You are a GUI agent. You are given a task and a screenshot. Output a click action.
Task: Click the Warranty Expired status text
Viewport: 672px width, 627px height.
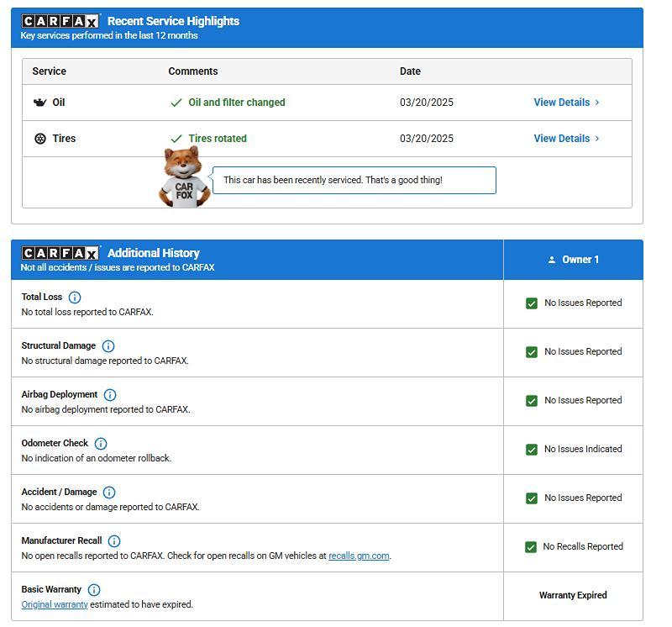[x=573, y=595]
